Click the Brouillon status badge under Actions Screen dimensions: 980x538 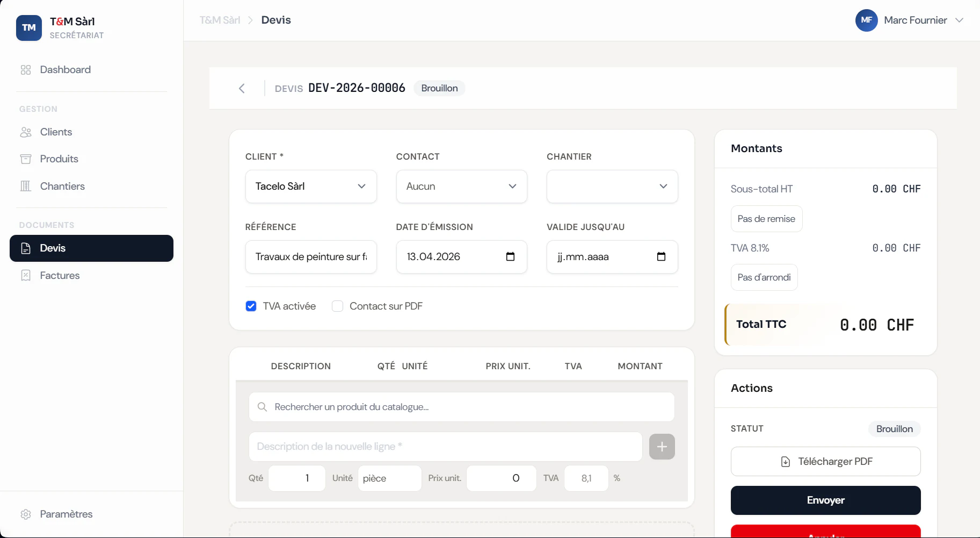pos(895,429)
